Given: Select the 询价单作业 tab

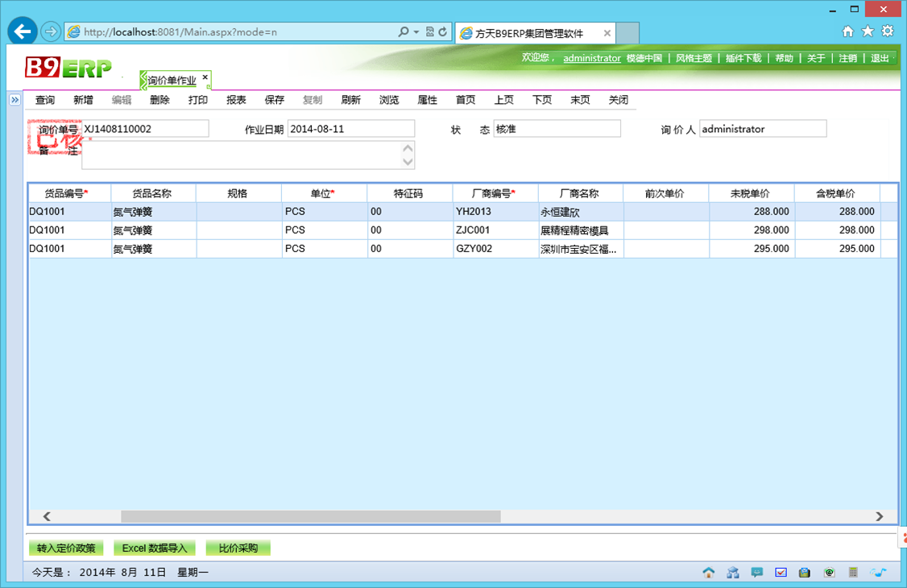Looking at the screenshot, I should tap(172, 81).
